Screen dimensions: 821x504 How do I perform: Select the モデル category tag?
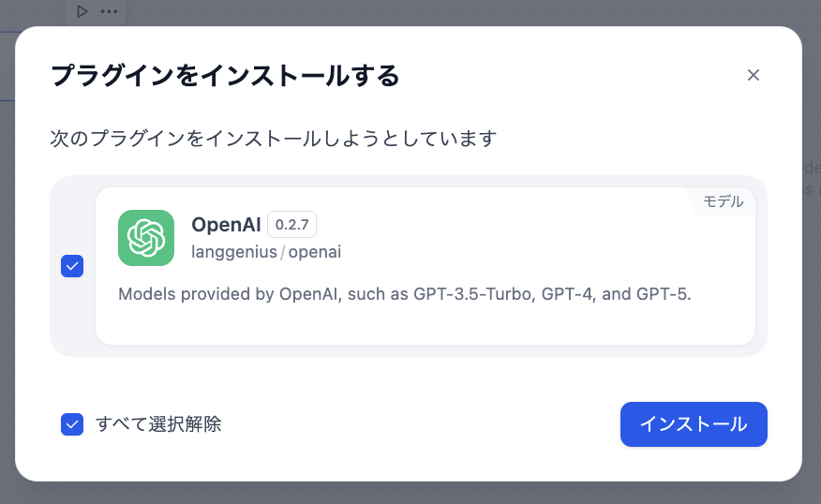[723, 201]
